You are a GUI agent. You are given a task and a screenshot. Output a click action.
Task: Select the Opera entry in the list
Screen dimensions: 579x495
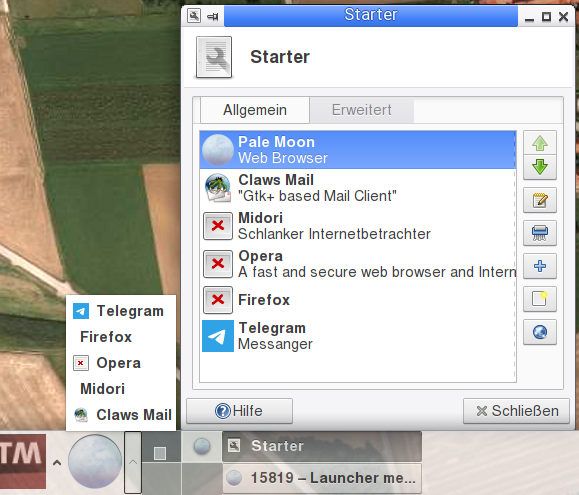pos(357,264)
